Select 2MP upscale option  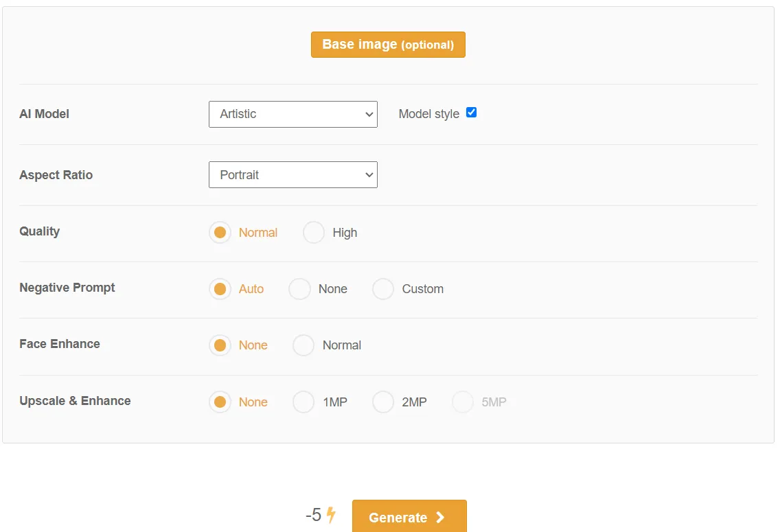[383, 402]
